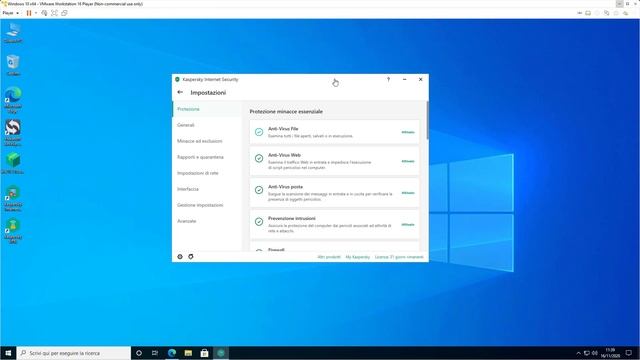The height and width of the screenshot is (360, 640).
Task: Open Gestione impostazioni section
Action: coord(200,205)
